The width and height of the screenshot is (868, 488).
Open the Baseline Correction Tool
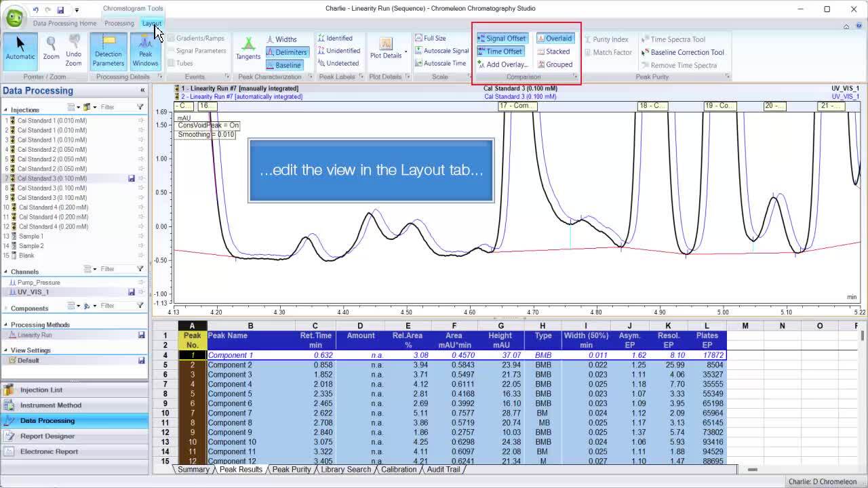pyautogui.click(x=682, y=52)
